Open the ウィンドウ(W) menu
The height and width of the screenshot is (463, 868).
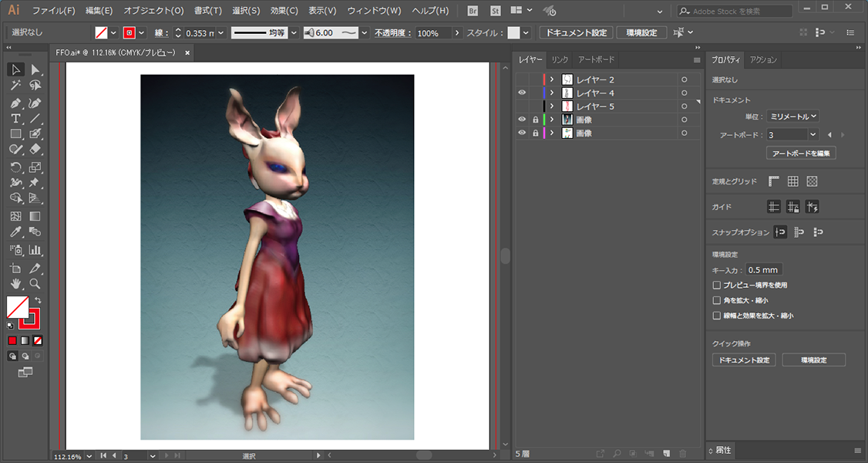[x=374, y=11]
